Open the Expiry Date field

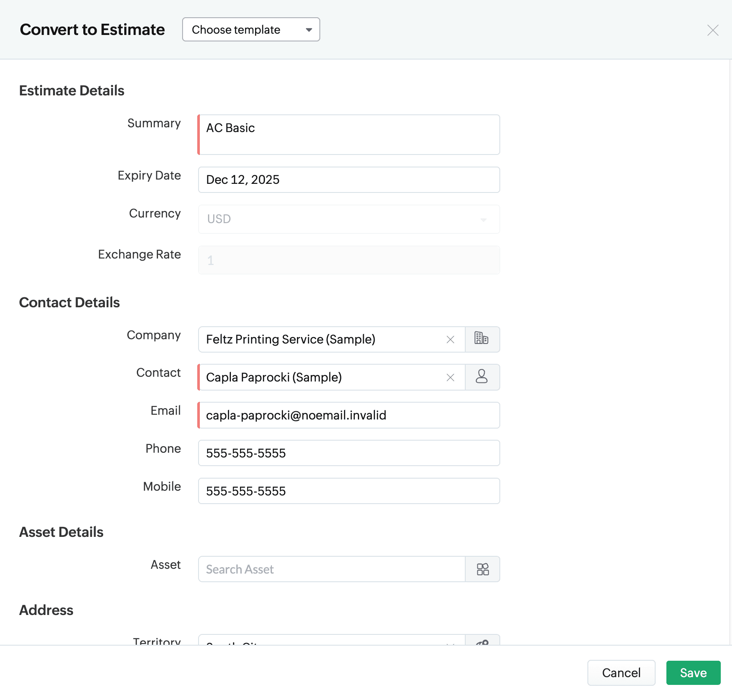point(349,180)
